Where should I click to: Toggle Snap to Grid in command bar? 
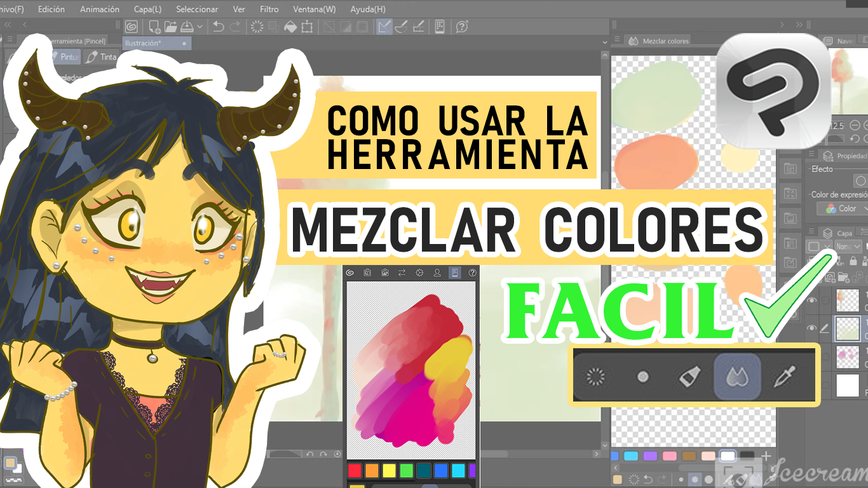(x=419, y=27)
